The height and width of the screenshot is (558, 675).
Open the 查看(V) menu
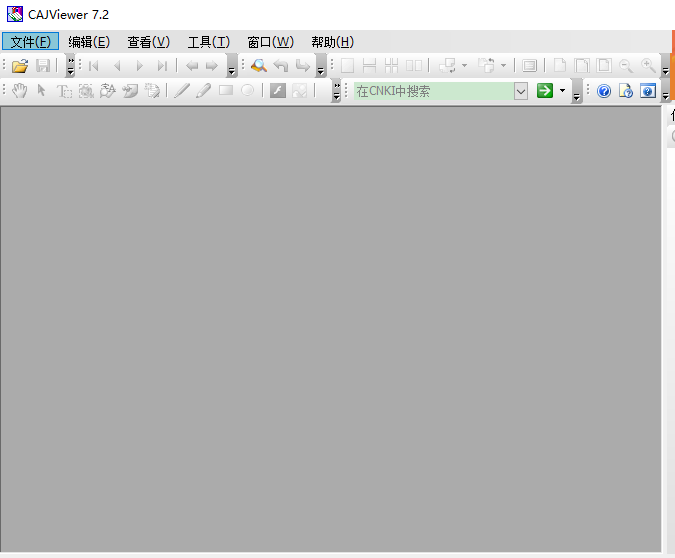(x=149, y=42)
